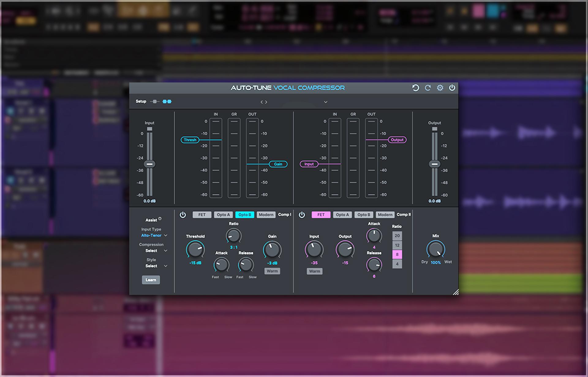Click the 100% mix value

click(435, 263)
